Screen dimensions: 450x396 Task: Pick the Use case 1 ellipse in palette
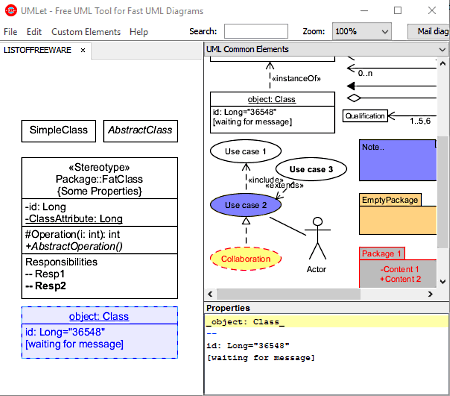click(246, 151)
